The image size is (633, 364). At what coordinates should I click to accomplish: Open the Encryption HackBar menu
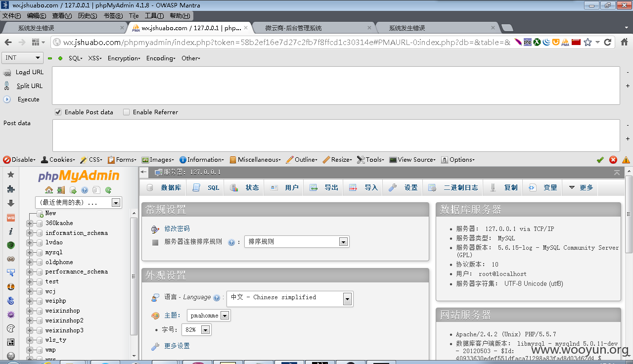125,58
